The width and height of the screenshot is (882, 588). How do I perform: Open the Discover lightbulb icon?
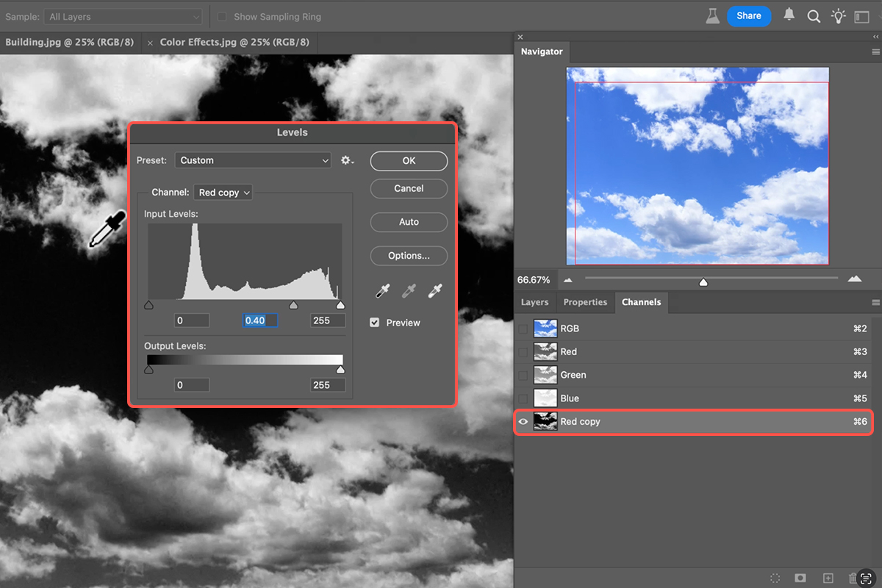[x=838, y=16]
